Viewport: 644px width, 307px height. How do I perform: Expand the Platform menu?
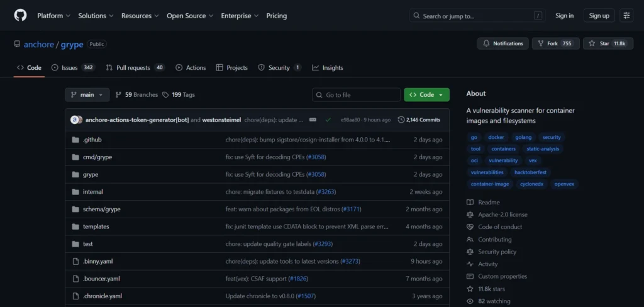(x=54, y=16)
